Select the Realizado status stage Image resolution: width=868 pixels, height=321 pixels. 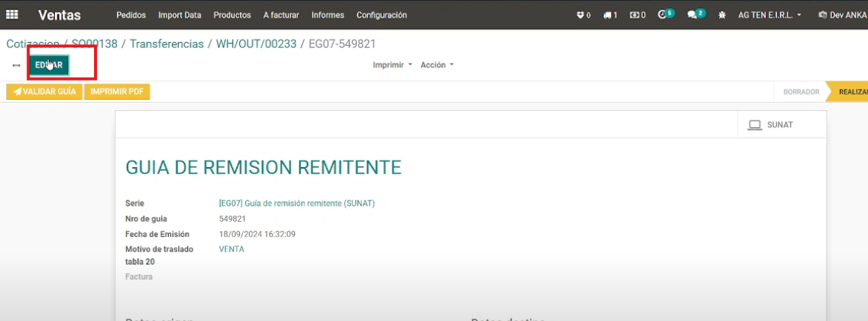849,92
